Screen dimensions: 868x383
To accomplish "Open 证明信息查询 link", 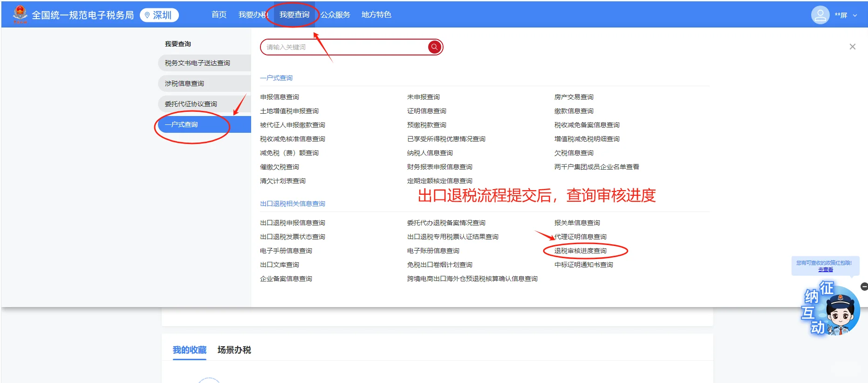I will point(427,111).
